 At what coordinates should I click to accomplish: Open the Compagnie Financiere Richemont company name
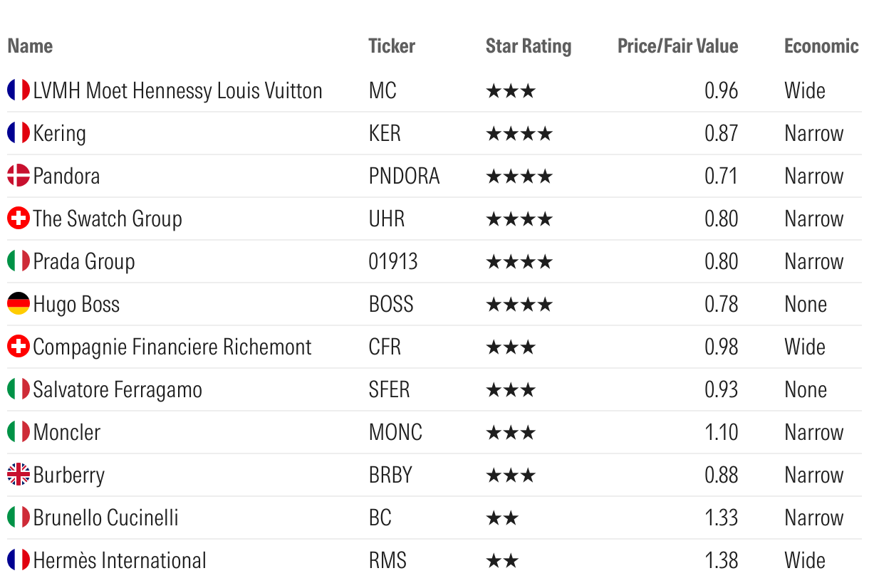172,347
